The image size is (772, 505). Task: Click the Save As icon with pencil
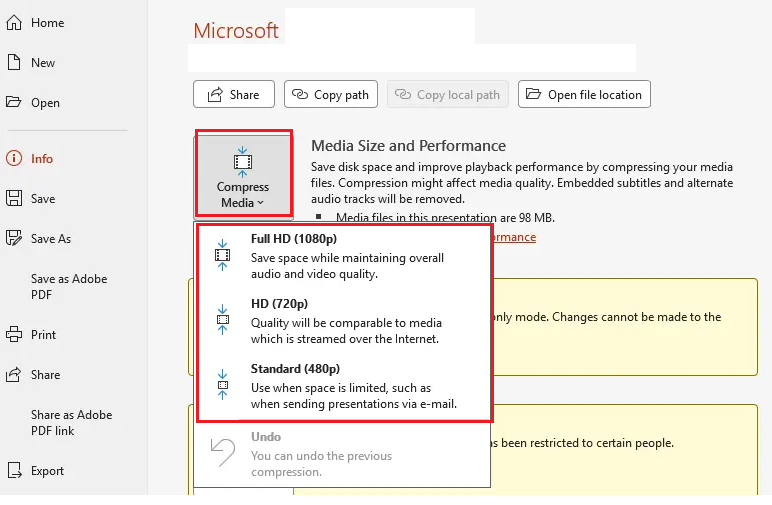tap(14, 238)
